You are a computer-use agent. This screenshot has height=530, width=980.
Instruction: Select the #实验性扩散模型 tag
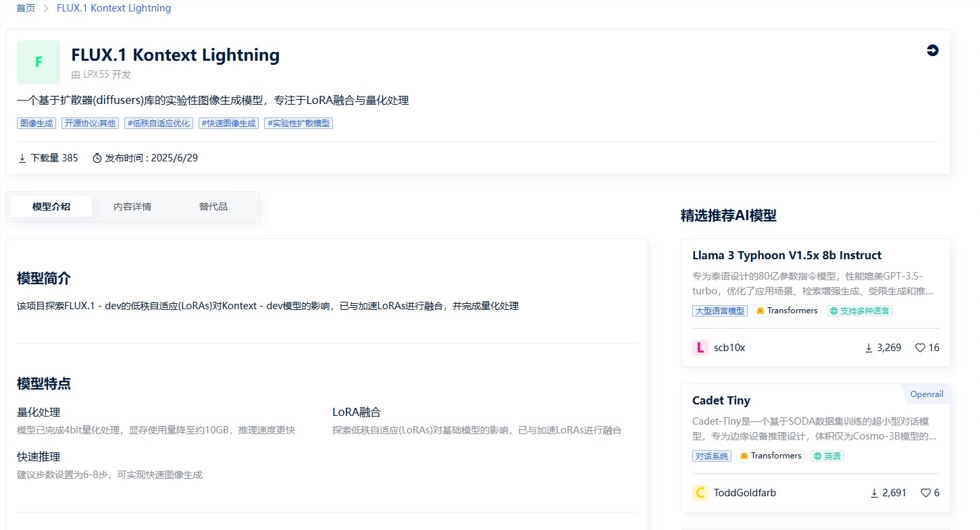click(x=299, y=124)
